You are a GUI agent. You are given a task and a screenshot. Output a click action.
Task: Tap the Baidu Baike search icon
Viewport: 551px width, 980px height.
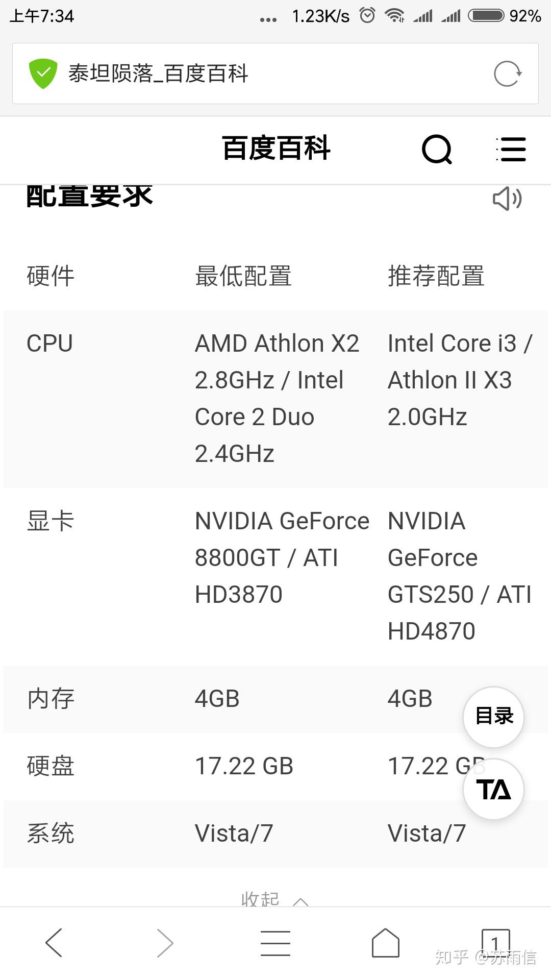click(437, 149)
